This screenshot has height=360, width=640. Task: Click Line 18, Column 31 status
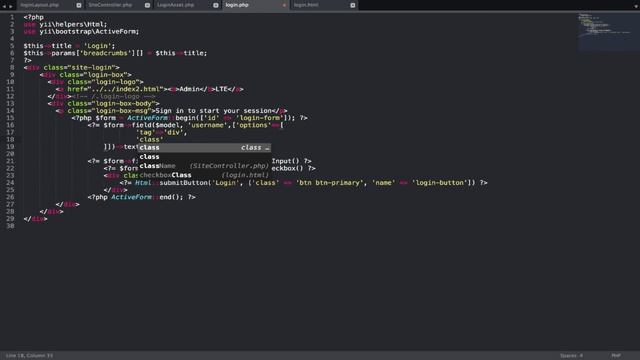pos(29,356)
